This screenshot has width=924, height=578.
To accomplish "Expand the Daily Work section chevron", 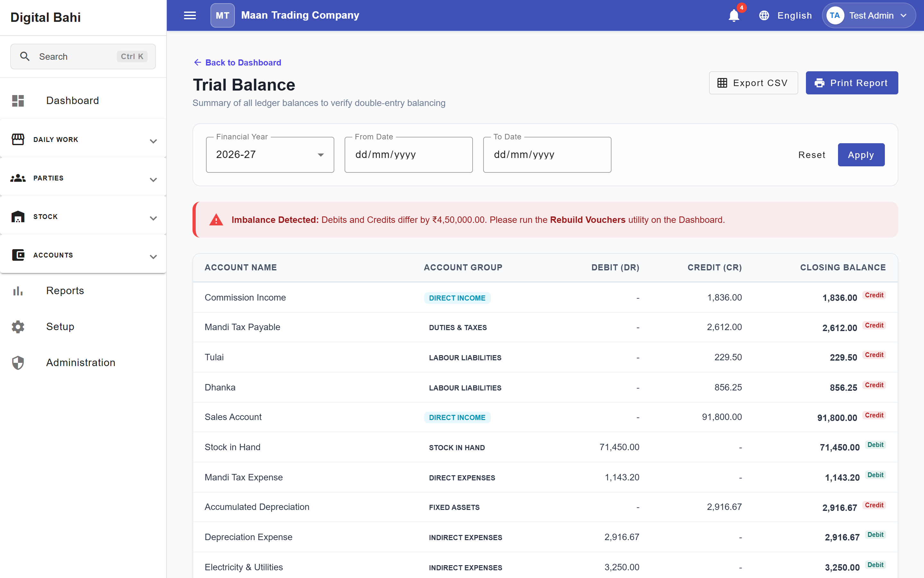I will [153, 141].
